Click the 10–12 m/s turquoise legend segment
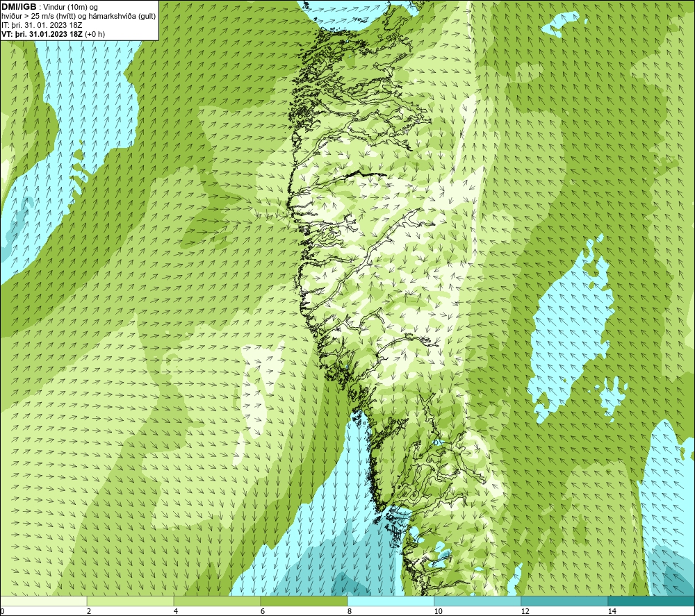Image resolution: width=695 pixels, height=616 pixels. click(x=477, y=601)
